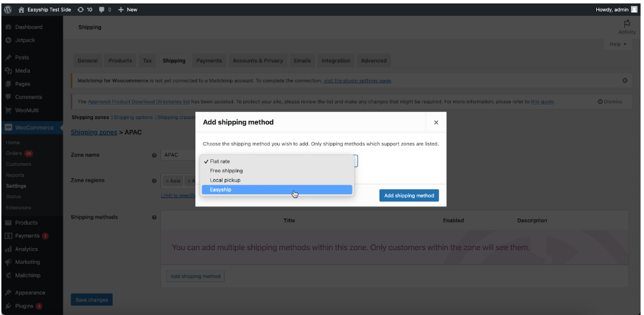Open the Reports submenu item
Screen dimensions: 644x315
(15, 175)
